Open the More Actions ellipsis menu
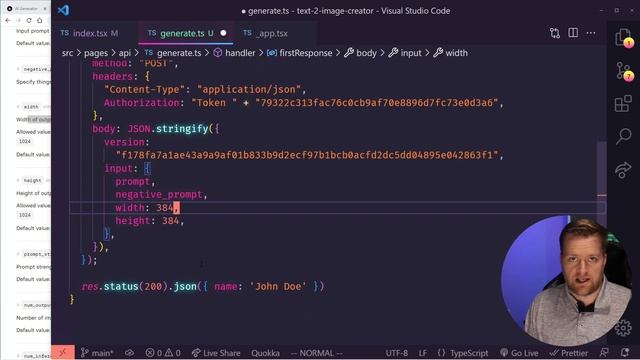640x360 pixels. tap(591, 33)
